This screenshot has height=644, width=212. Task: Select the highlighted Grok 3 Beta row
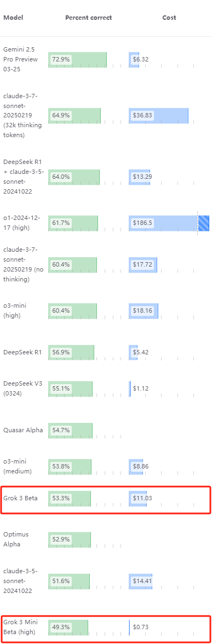coord(106,499)
